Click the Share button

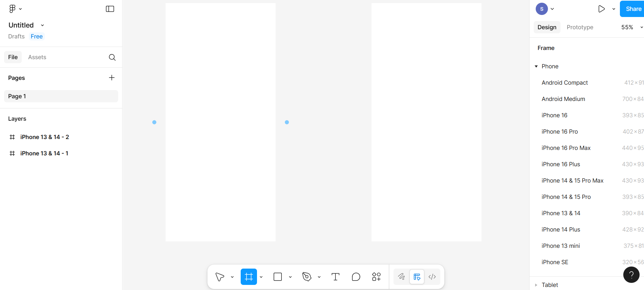[633, 9]
